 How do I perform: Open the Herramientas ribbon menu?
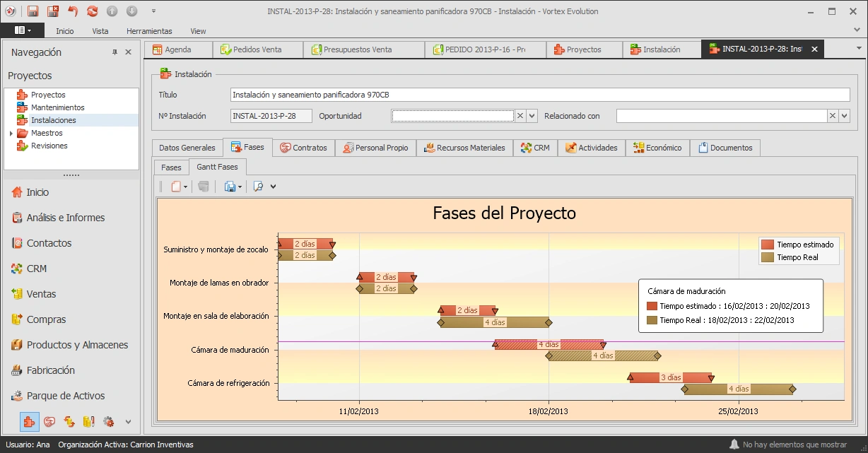149,31
